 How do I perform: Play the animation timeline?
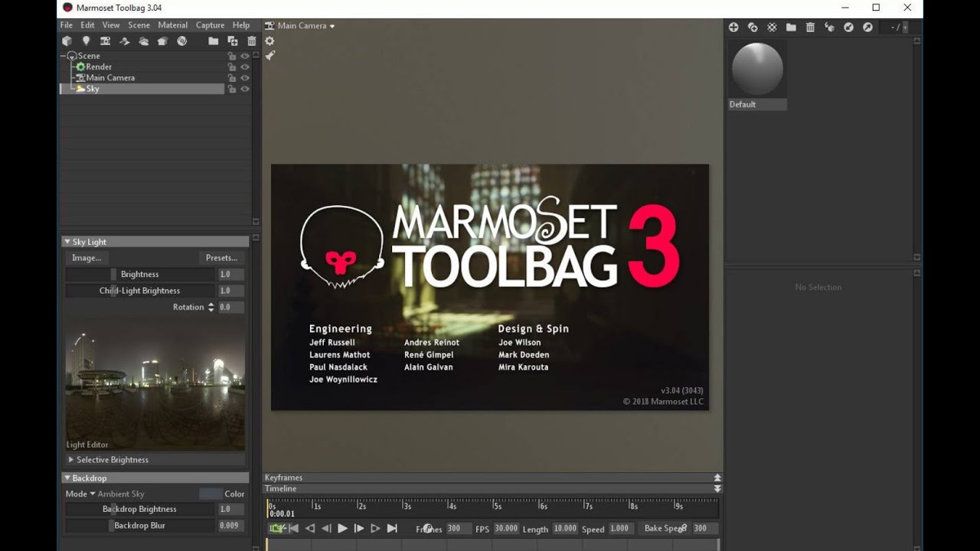point(342,528)
